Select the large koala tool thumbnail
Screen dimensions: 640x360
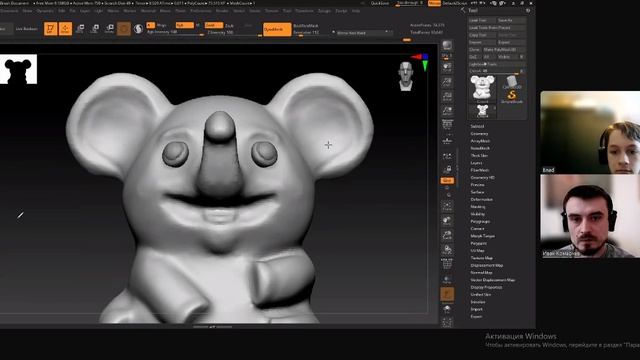pyautogui.click(x=482, y=89)
